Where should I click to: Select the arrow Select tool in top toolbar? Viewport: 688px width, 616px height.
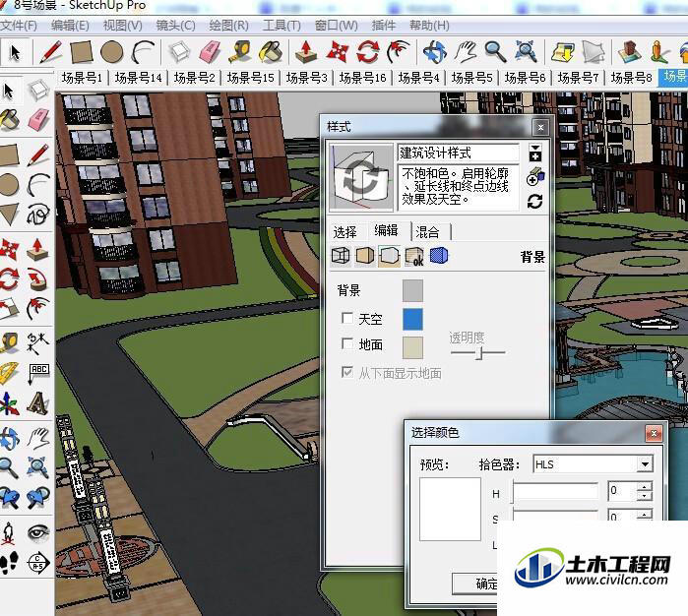15,52
